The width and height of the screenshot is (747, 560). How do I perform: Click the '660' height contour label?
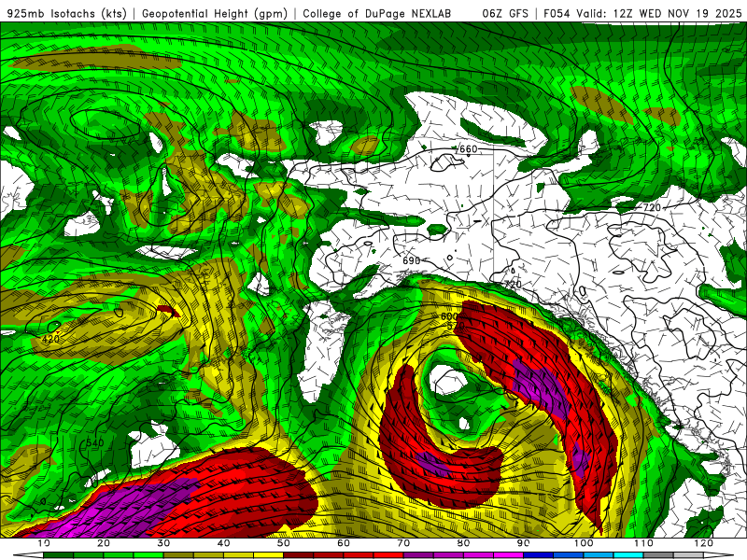(x=468, y=148)
